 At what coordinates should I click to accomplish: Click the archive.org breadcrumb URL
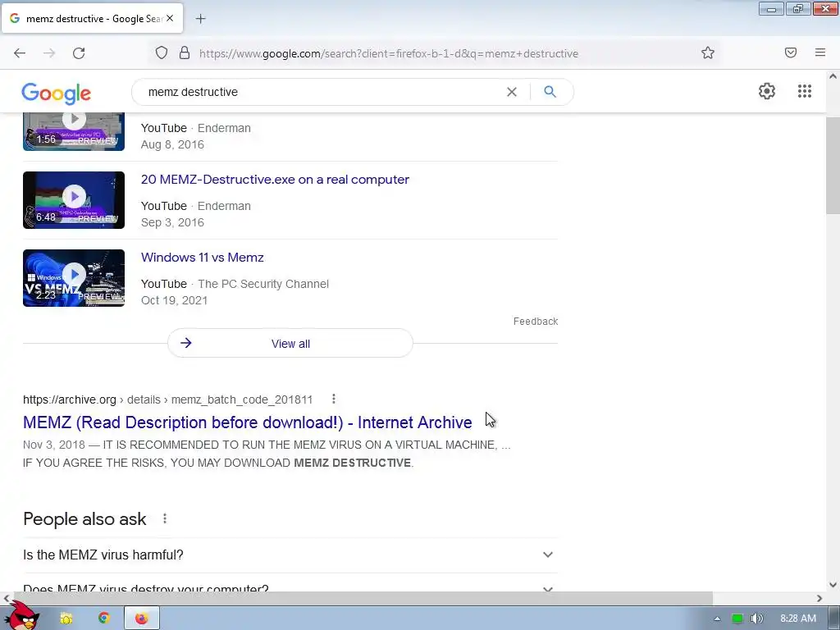coord(167,399)
